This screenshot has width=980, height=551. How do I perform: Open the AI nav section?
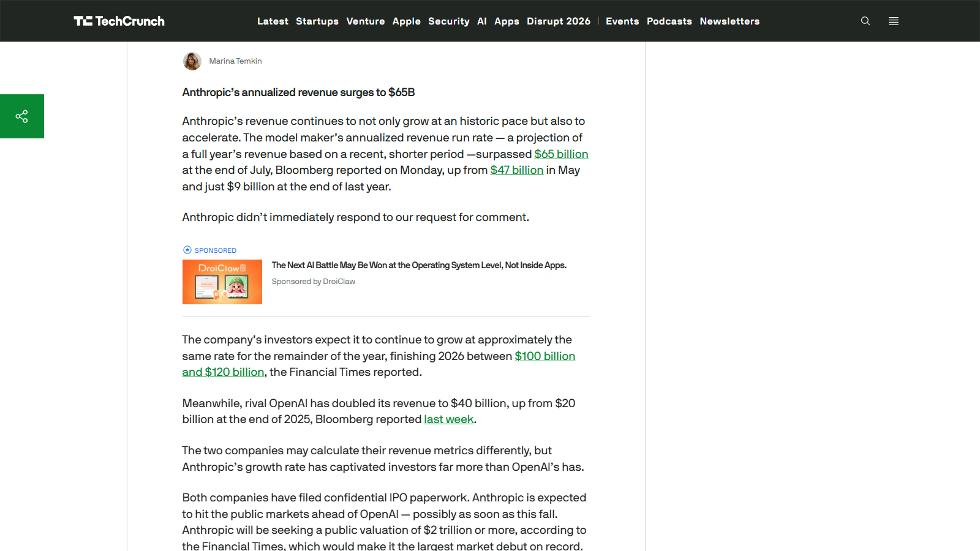pyautogui.click(x=482, y=21)
